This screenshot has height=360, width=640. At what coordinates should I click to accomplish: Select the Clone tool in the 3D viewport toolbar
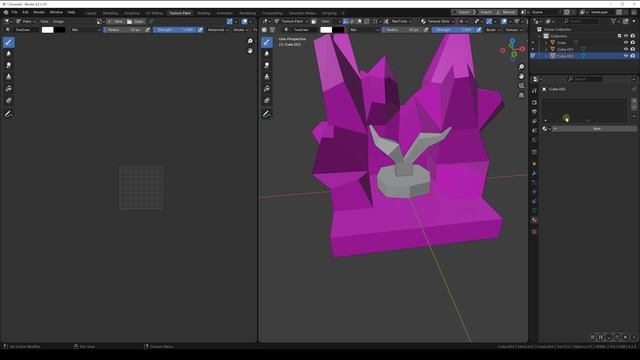(x=267, y=77)
